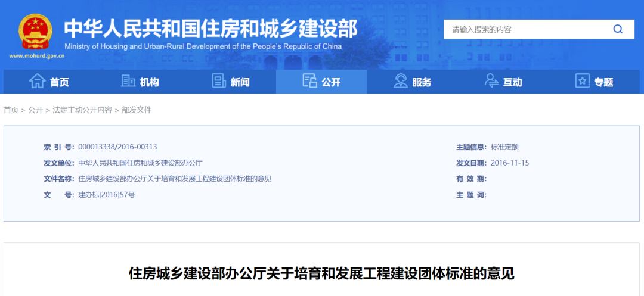Click the newspaper icon beside 新闻
The height and width of the screenshot is (296, 644).
point(219,81)
